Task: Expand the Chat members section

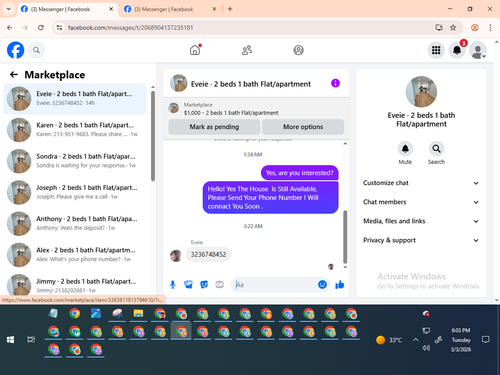Action: 421,202
